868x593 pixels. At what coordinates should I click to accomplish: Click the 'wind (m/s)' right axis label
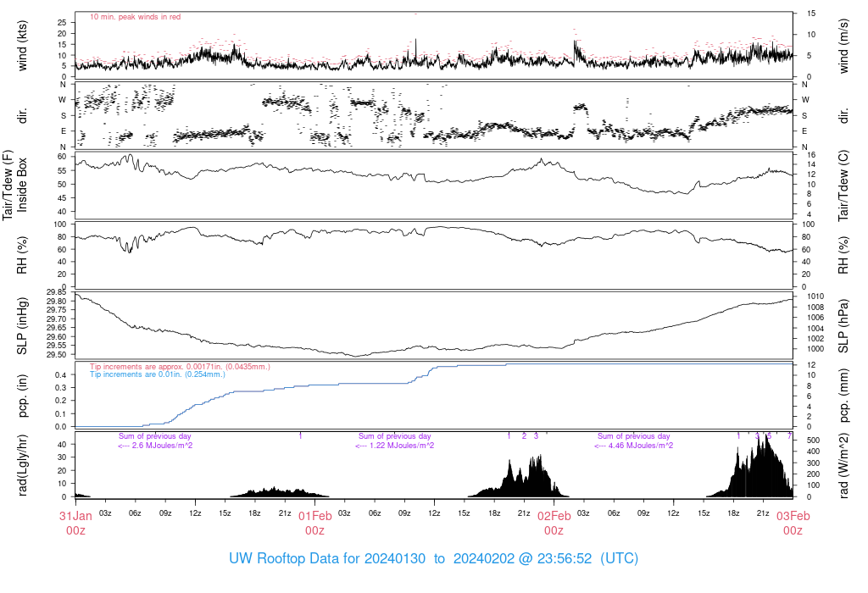tap(843, 46)
